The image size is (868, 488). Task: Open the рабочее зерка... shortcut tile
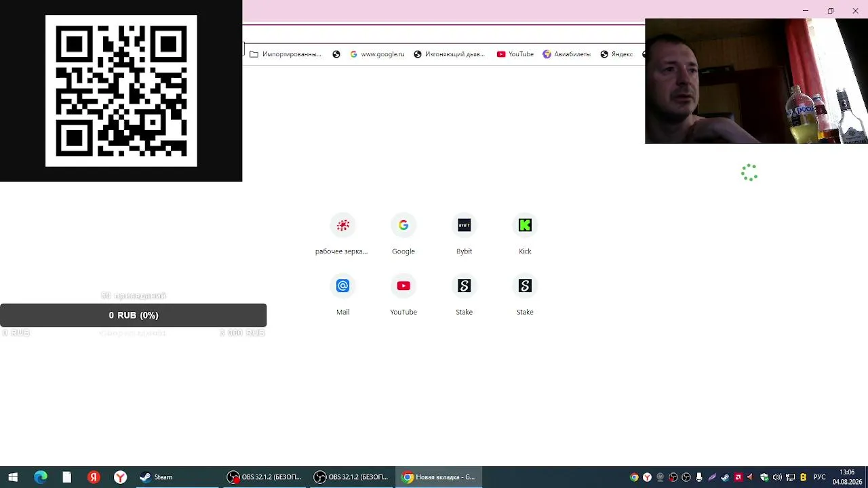pos(342,235)
